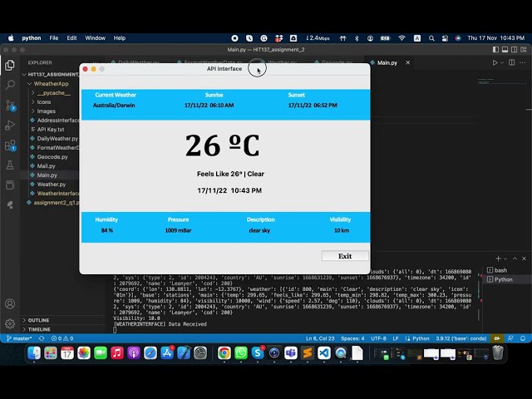Image resolution: width=532 pixels, height=399 pixels.
Task: Select the bash terminal entry
Action: (x=500, y=270)
